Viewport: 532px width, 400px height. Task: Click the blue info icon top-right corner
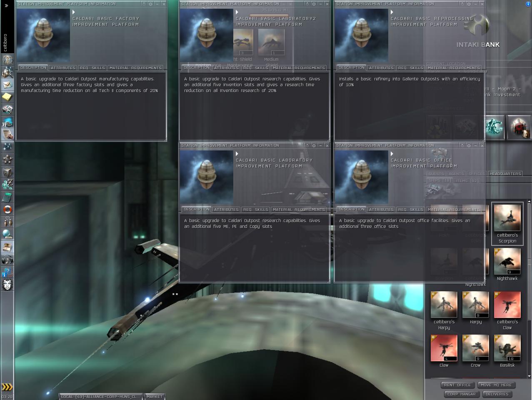528,4
